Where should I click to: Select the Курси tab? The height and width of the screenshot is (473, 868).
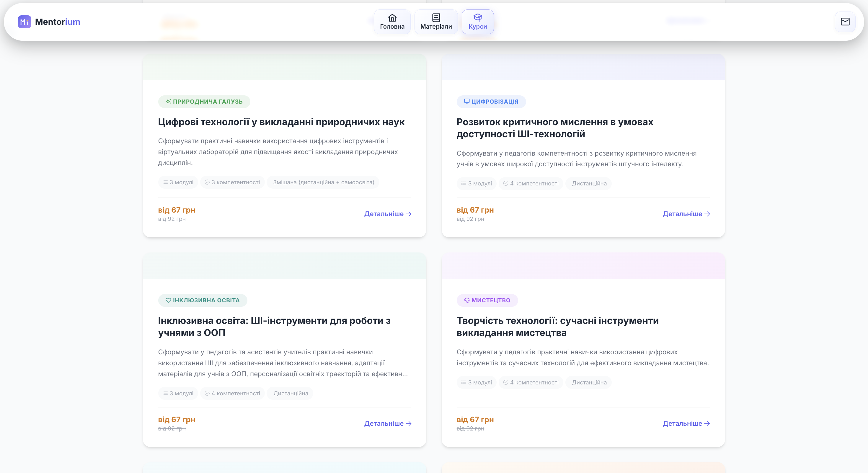tap(477, 22)
